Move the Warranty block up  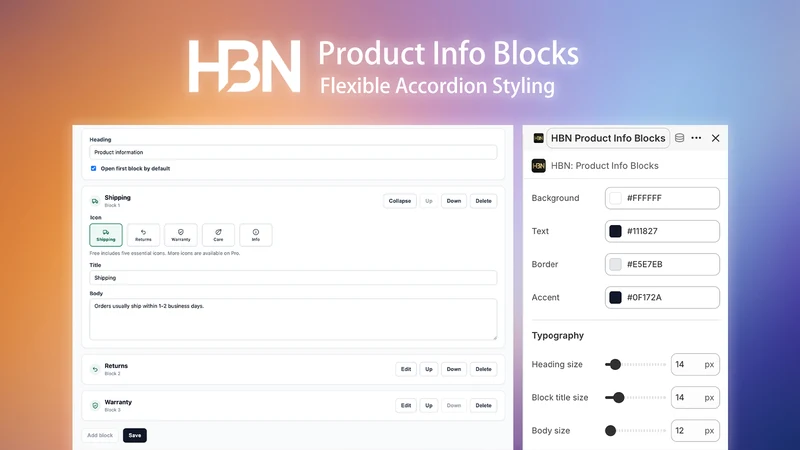click(x=429, y=406)
